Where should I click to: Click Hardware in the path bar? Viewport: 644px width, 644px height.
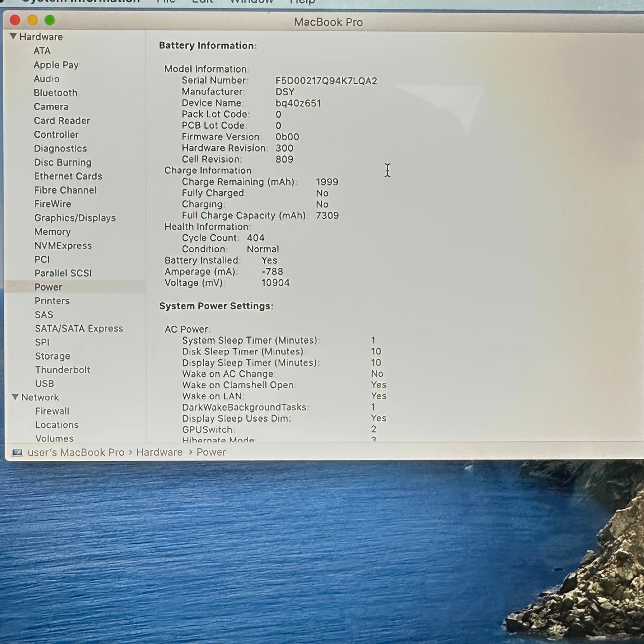pyautogui.click(x=160, y=452)
